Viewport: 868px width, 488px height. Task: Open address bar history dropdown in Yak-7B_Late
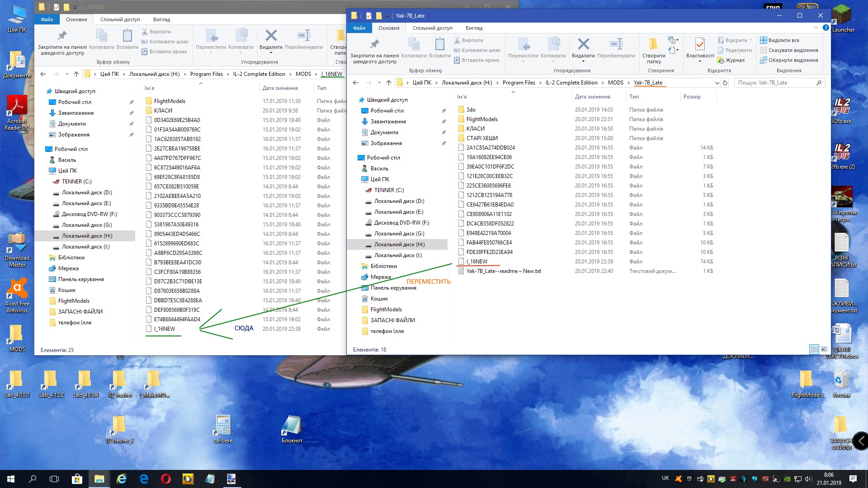(717, 83)
